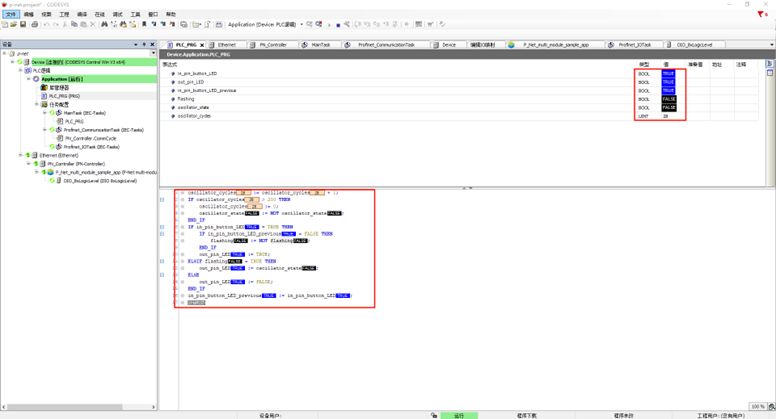Viewport: 776px width, 419px height.
Task: Collapse the Ethernet (Ethernet) tree node
Action: pyautogui.click(x=21, y=155)
